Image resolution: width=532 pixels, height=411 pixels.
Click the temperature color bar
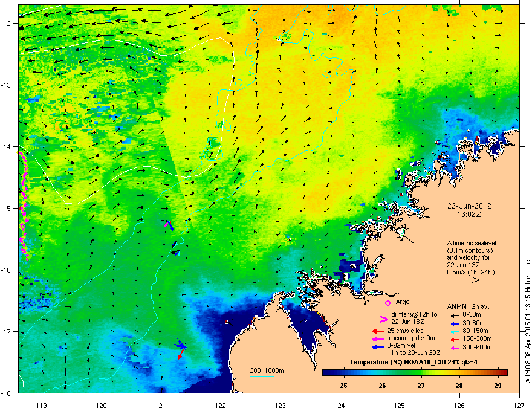415,372
